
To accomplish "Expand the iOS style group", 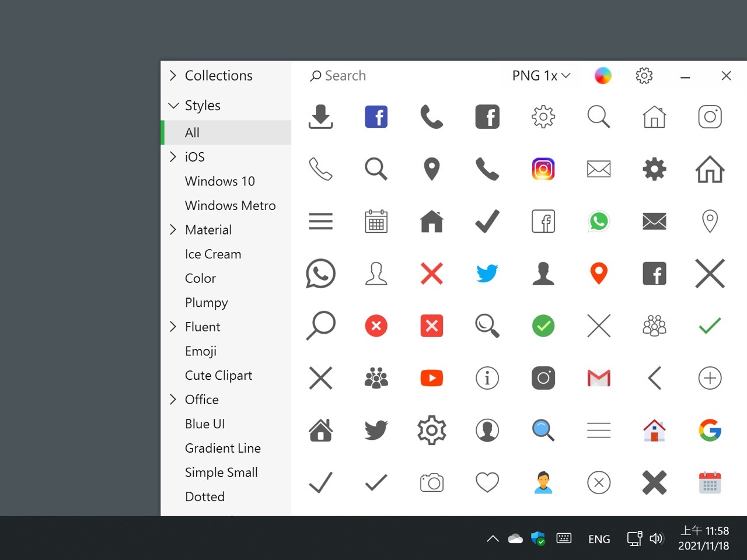I will tap(173, 156).
